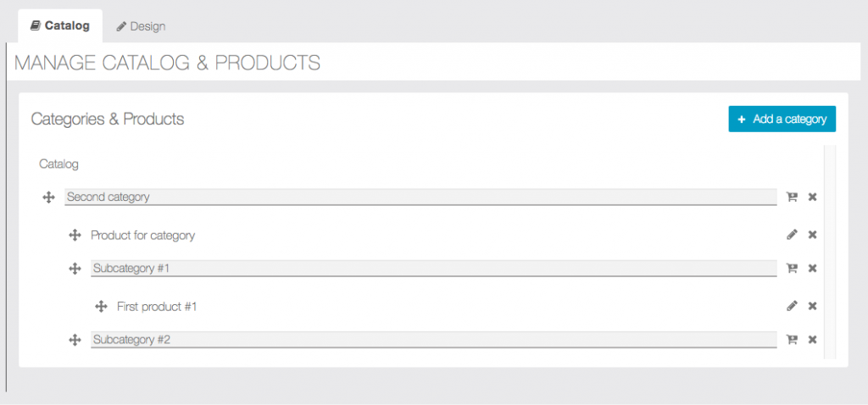This screenshot has height=405, width=868.
Task: Delete Subcategory #2 with its X icon
Action: (x=812, y=340)
